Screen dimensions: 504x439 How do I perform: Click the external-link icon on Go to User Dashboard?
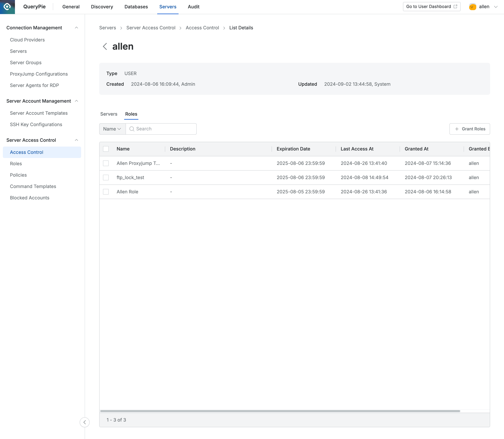point(455,6)
